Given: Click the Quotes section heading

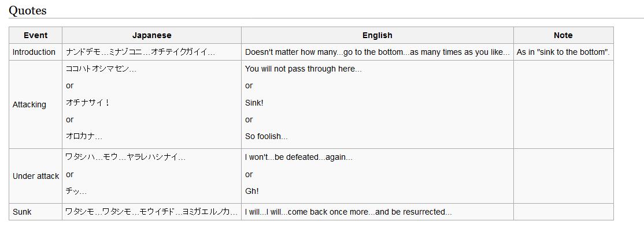Looking at the screenshot, I should (x=28, y=10).
